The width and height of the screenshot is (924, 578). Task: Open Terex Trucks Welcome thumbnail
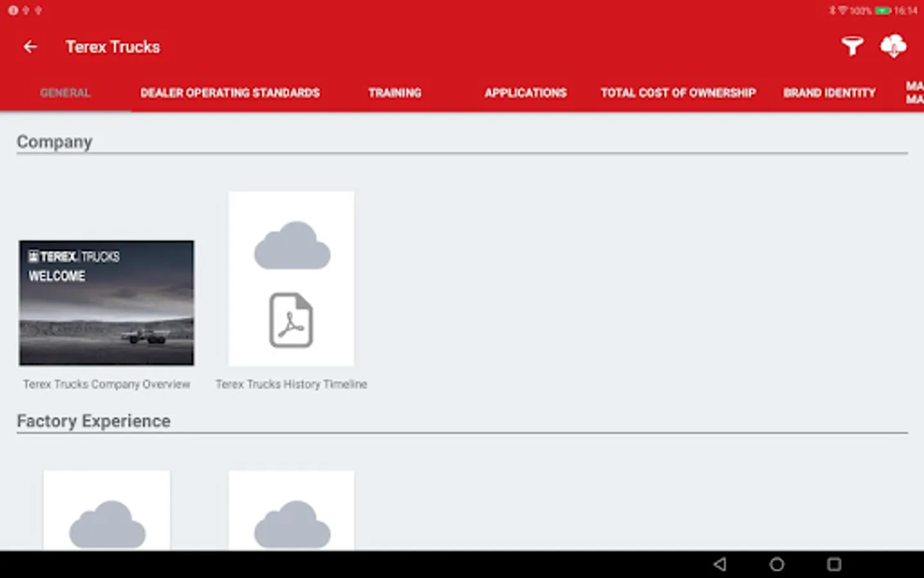107,303
